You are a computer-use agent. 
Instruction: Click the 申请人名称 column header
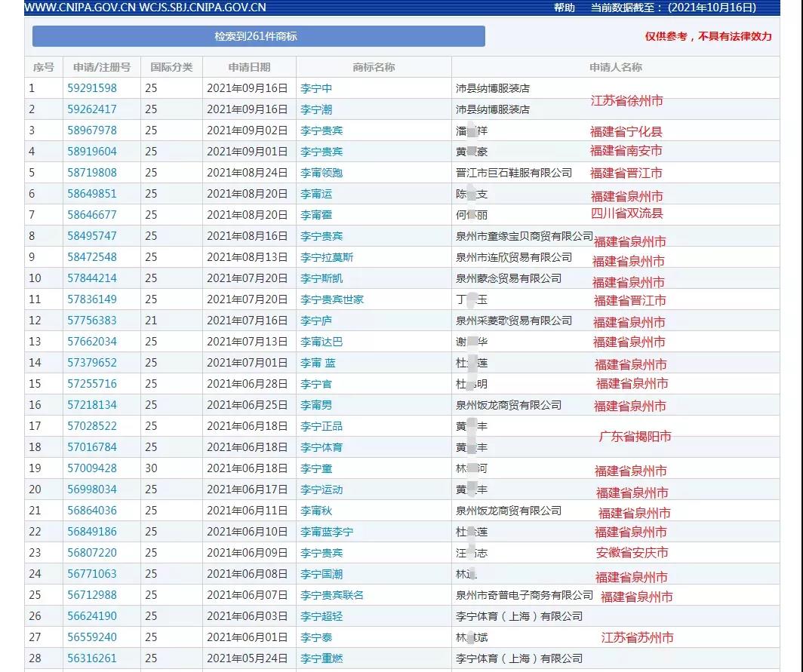coord(616,67)
